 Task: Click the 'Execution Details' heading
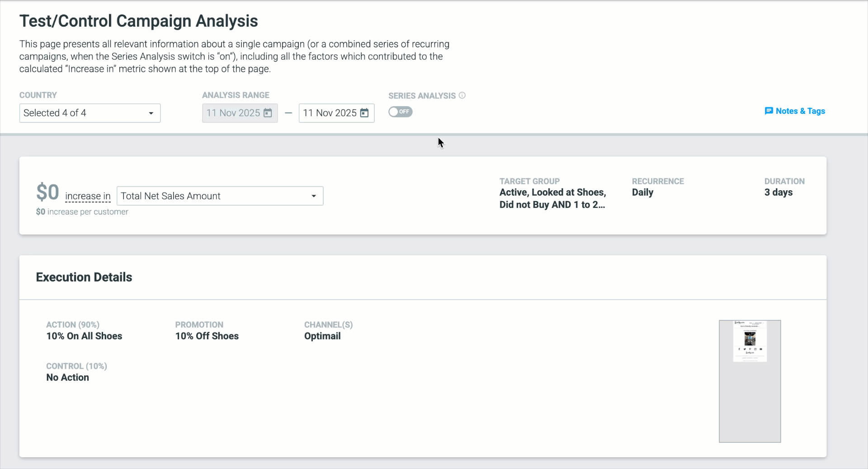(84, 277)
